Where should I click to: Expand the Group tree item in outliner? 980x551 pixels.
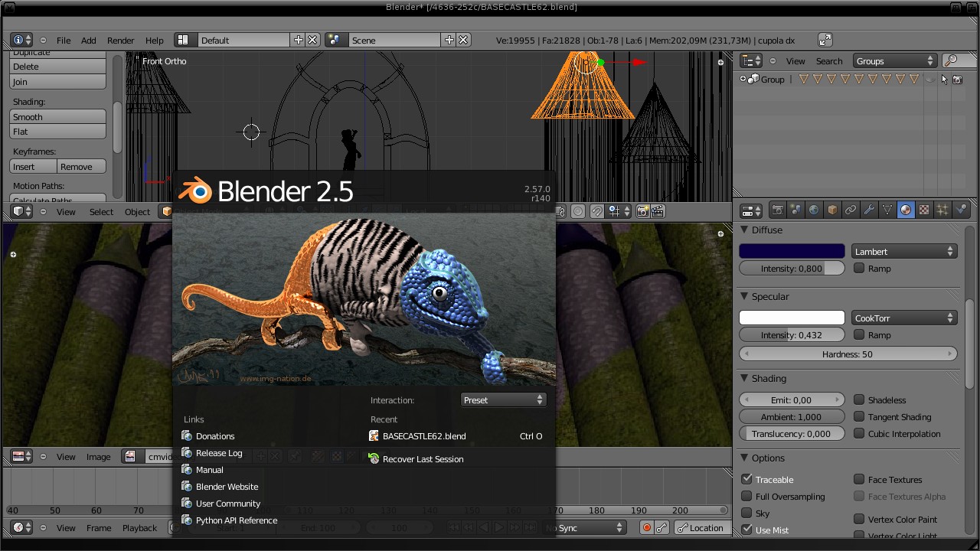coord(743,80)
